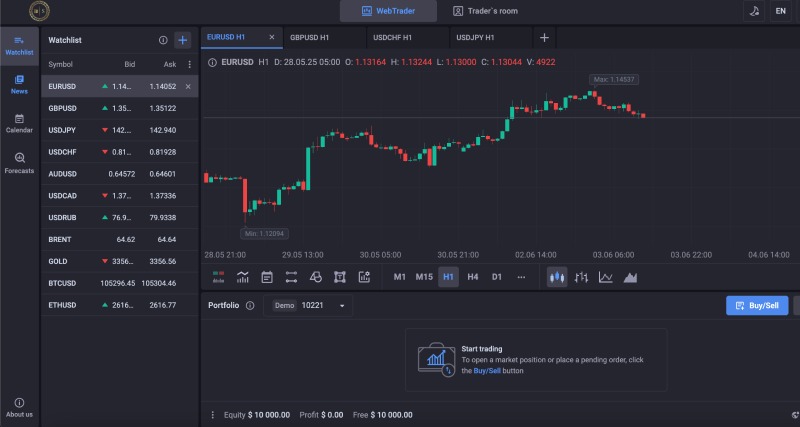Select the EURUSD watchlist row
800x427 pixels.
(x=119, y=87)
